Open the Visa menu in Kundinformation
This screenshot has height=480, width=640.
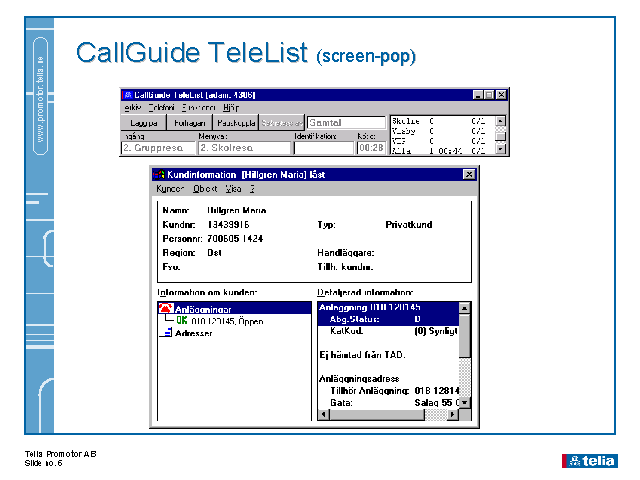[233, 189]
